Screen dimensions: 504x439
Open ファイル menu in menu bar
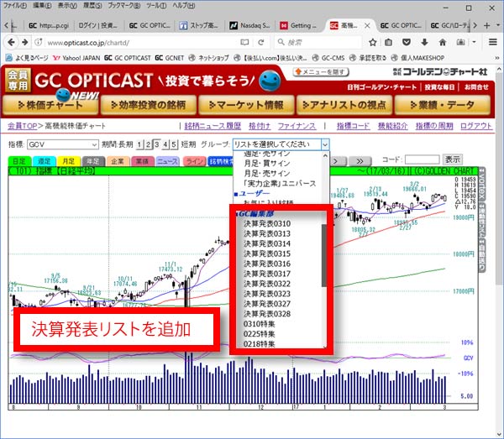pos(14,6)
